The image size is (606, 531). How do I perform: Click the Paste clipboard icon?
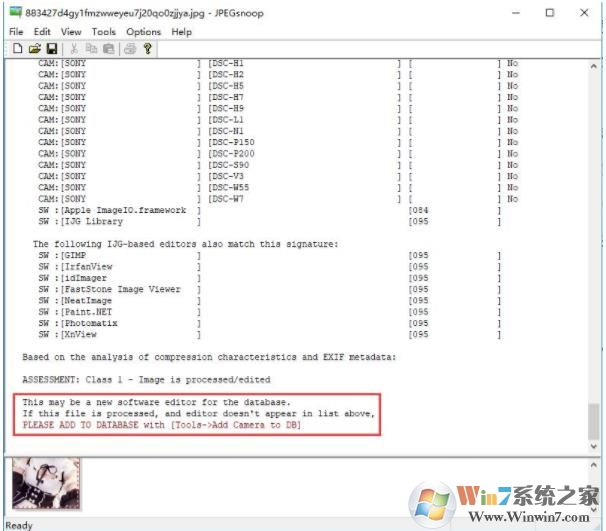tap(109, 49)
